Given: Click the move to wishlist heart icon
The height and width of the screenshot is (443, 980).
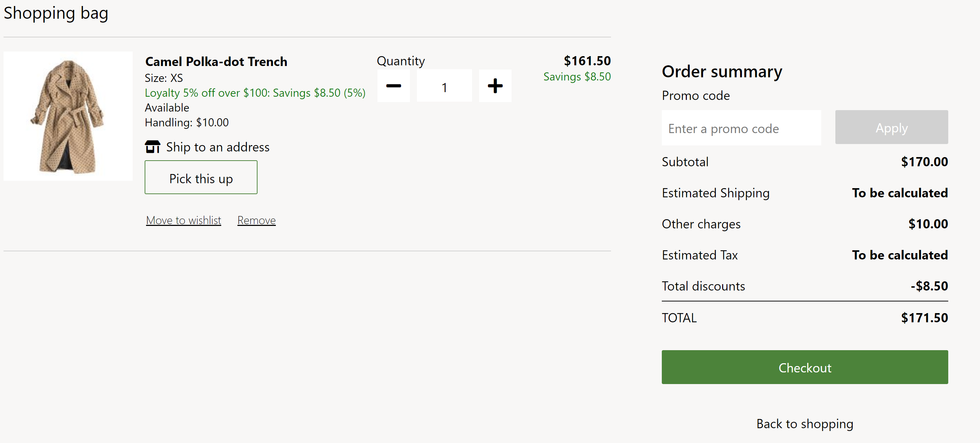Looking at the screenshot, I should pos(183,220).
